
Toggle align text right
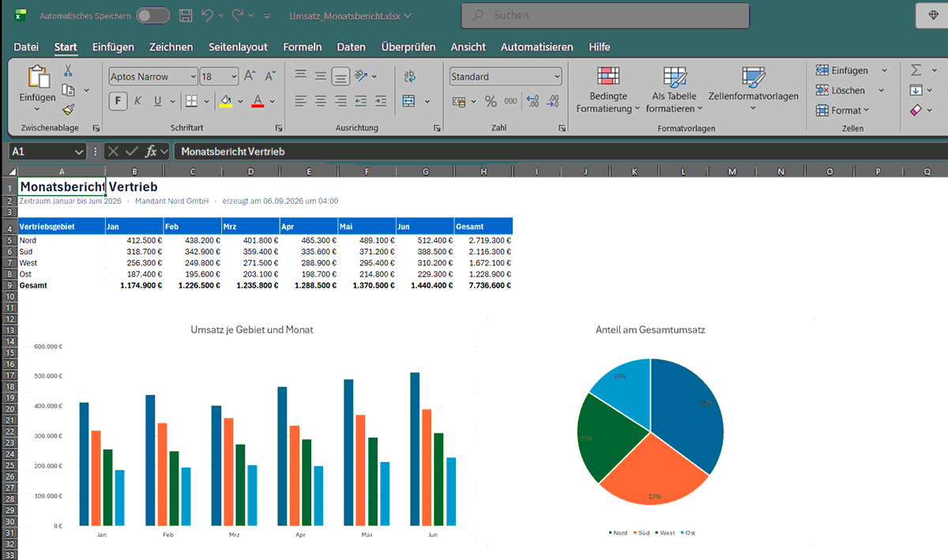pyautogui.click(x=340, y=101)
